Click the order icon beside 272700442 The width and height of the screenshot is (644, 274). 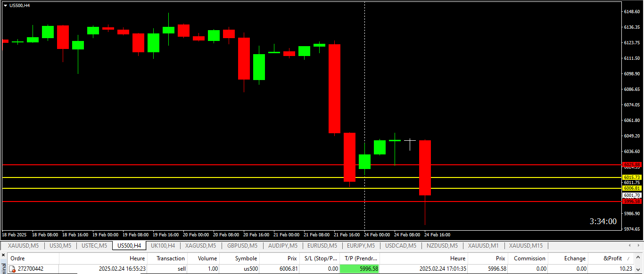(x=13, y=269)
